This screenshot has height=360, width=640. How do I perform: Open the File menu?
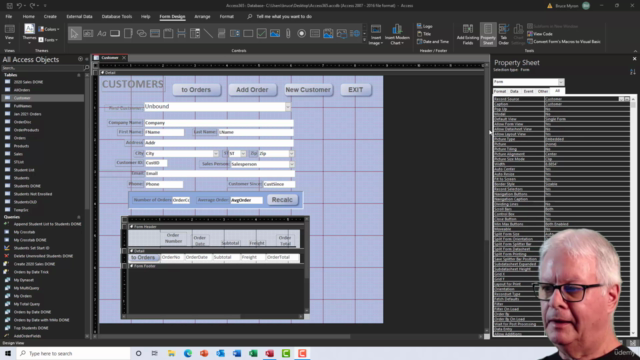click(9, 17)
